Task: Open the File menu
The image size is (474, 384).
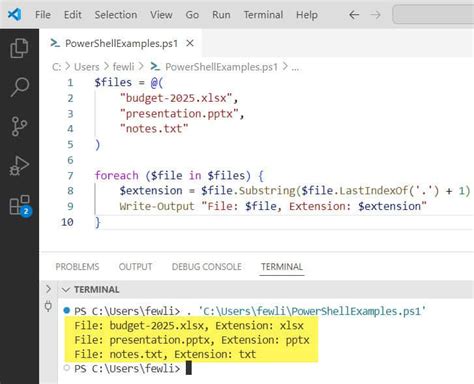Action: 43,15
